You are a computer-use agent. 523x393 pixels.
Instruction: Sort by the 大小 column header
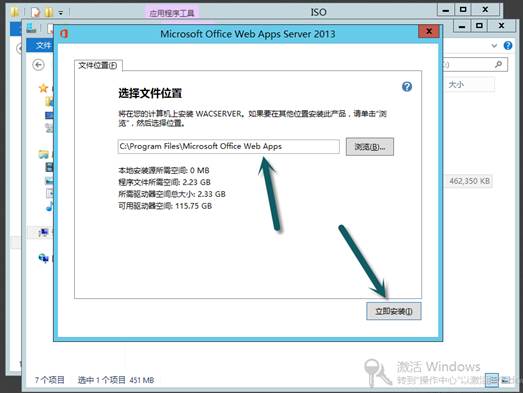[469, 84]
